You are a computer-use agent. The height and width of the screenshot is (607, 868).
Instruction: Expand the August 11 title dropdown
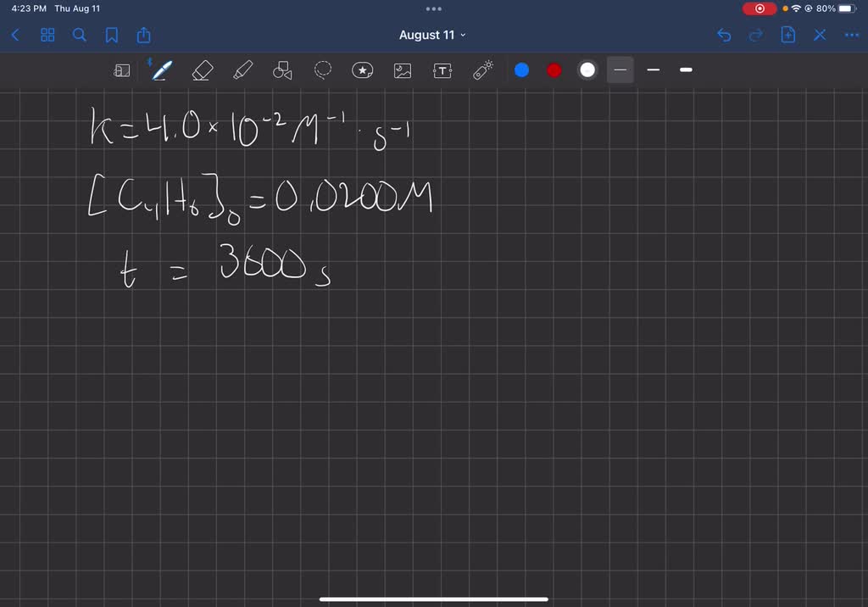point(433,35)
